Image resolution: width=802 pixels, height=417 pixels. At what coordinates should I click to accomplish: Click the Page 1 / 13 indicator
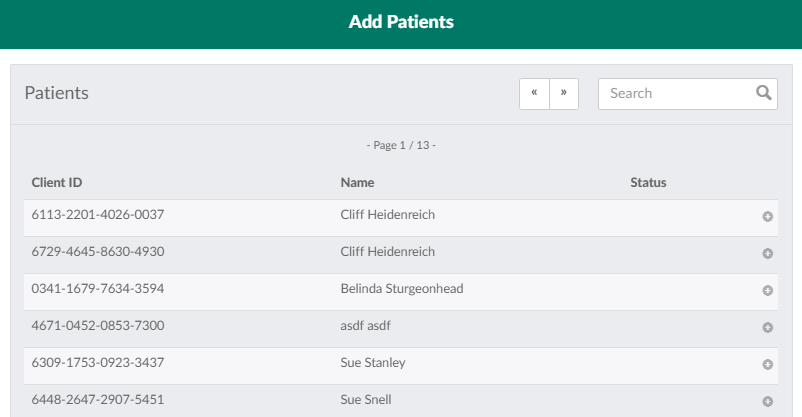pos(401,146)
